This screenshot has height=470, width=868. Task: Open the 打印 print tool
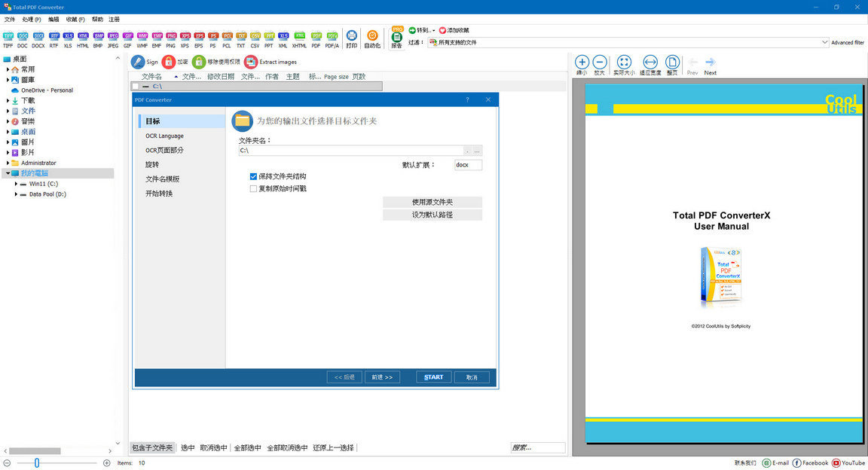click(x=352, y=38)
